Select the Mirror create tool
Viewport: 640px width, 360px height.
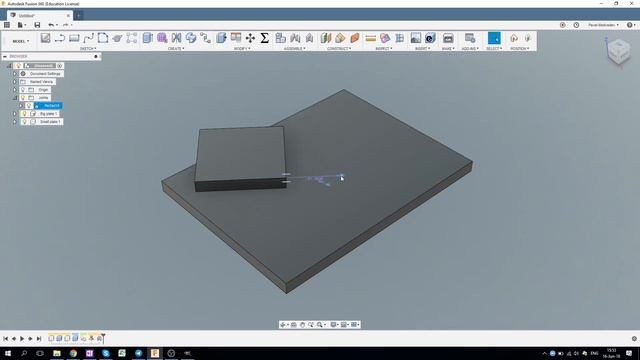click(176, 38)
